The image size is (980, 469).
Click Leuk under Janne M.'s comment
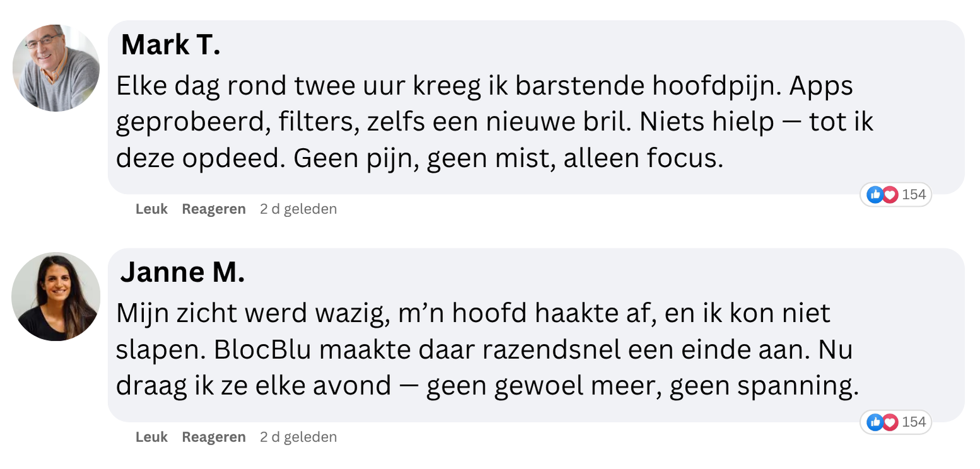151,437
